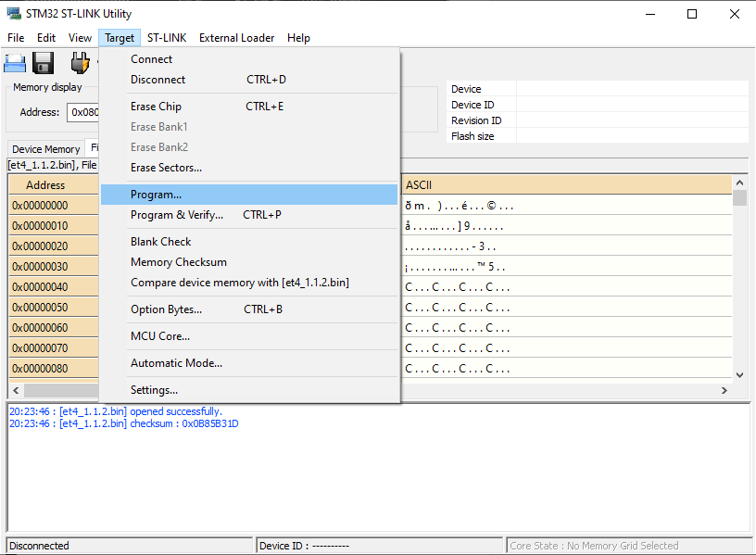Image resolution: width=756 pixels, height=555 pixels.
Task: Click the checksum 0x0B85B31D log line
Action: 124,423
